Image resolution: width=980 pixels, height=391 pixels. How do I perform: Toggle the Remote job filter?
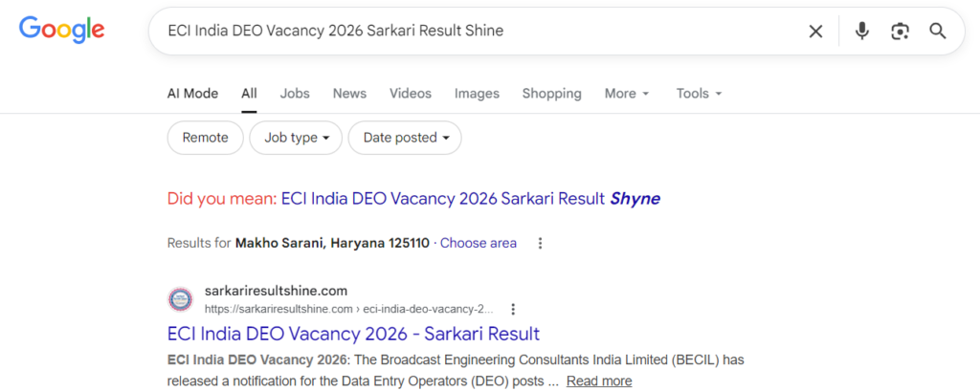(205, 138)
